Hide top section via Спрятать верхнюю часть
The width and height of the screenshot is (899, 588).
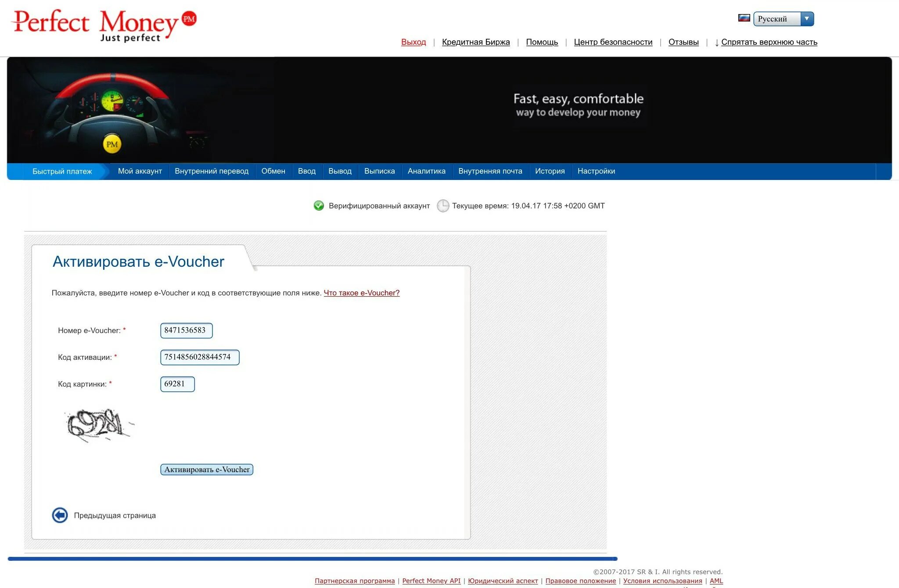[x=769, y=42]
